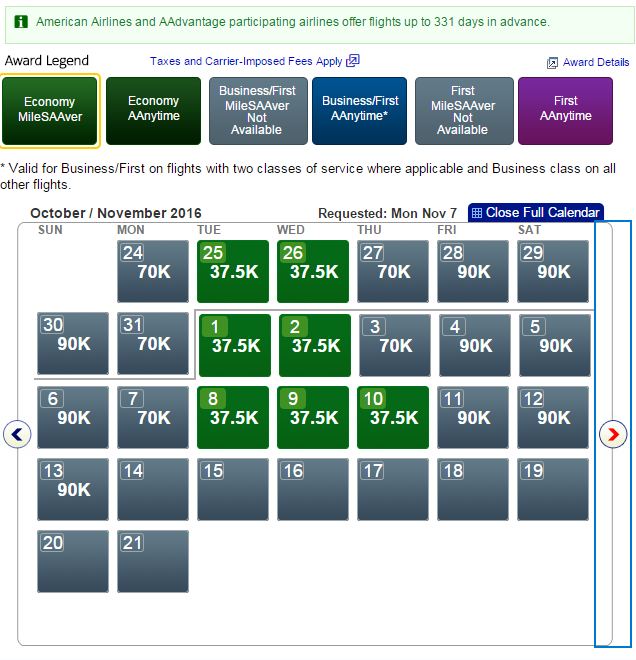Click grayed Business/First MileSAAver Not Available box
636x660 pixels.
click(x=257, y=110)
